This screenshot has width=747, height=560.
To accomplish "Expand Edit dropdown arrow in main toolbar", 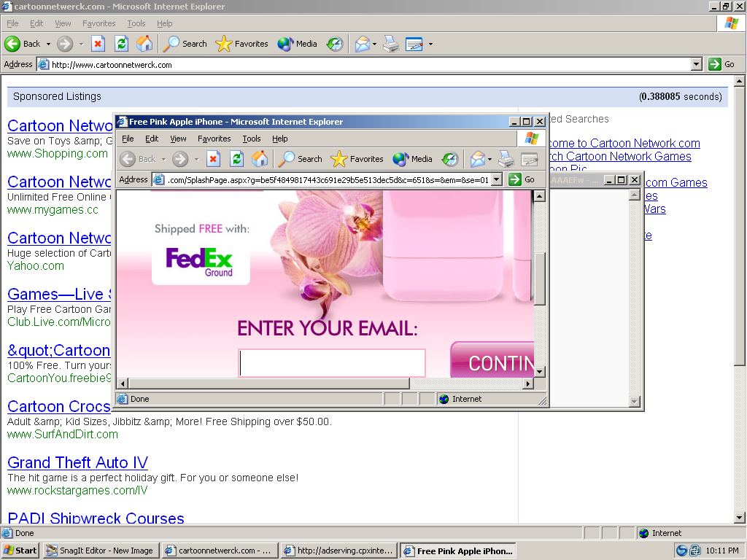I will 430,44.
